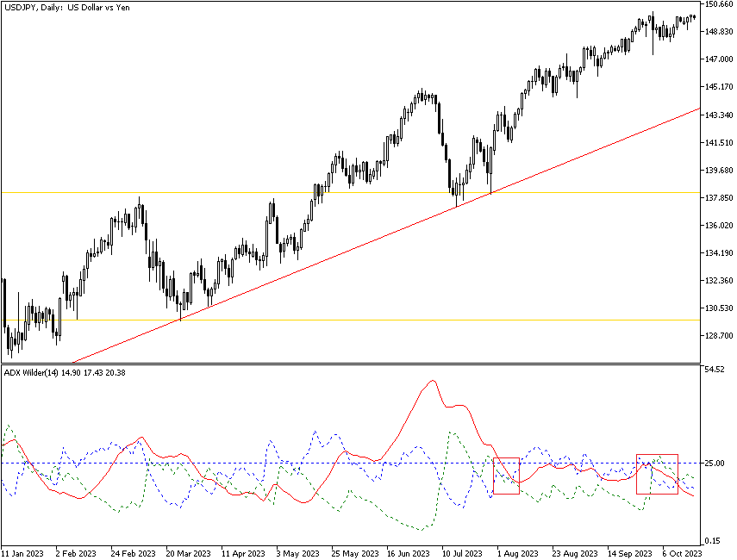Click the 11 Jan 2023 date label
Image resolution: width=737 pixels, height=560 pixels.
click(x=23, y=552)
